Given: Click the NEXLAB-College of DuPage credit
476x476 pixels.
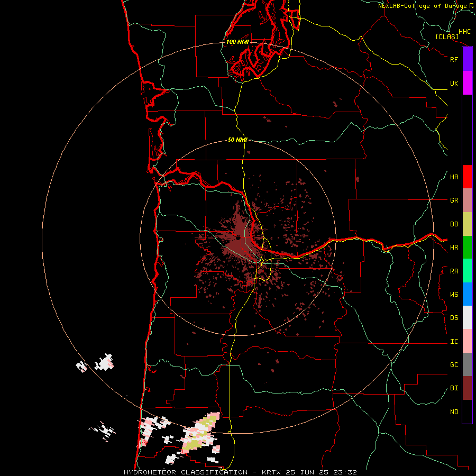Looking at the screenshot, I should click(x=423, y=6).
